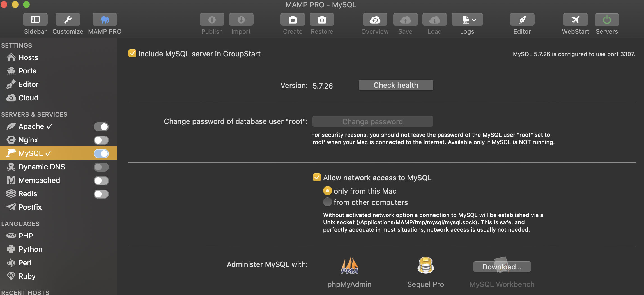Select Ruby under Languages
The width and height of the screenshot is (644, 295).
point(58,276)
